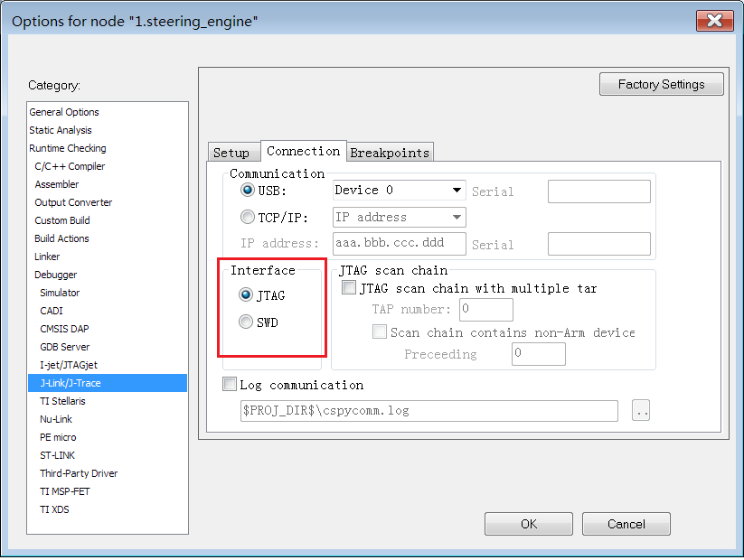This screenshot has height=560, width=744.
Task: Open the log file browse button
Action: tap(640, 410)
